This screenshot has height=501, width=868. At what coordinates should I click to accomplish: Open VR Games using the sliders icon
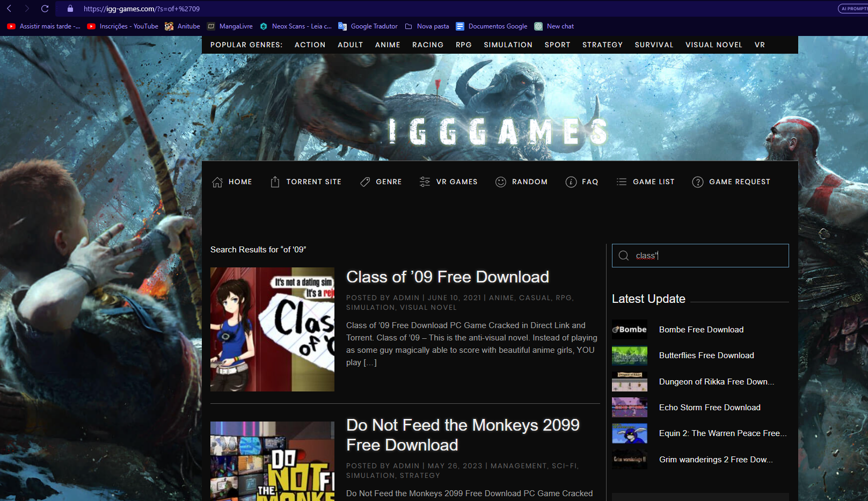tap(425, 181)
